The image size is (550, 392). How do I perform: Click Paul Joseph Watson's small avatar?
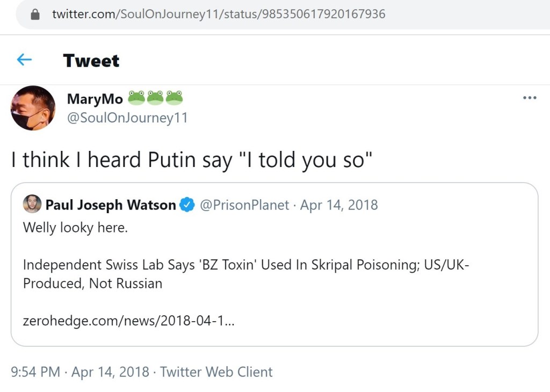[32, 204]
